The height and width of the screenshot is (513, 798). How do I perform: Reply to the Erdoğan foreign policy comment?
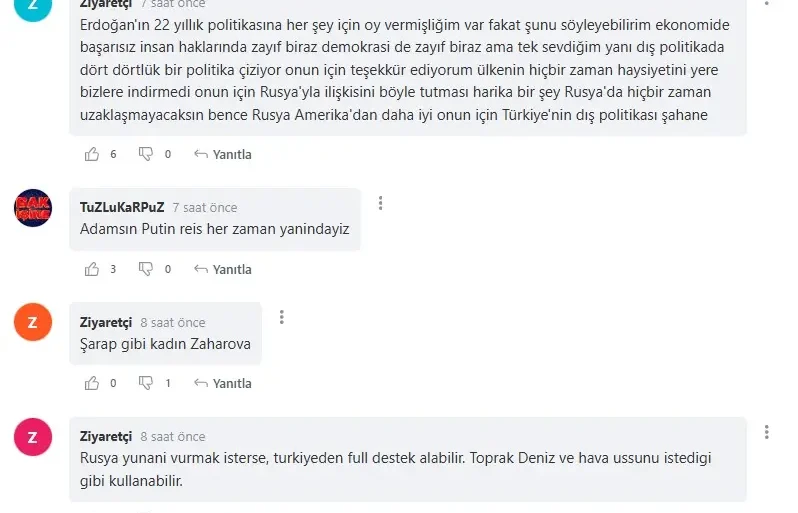click(223, 154)
